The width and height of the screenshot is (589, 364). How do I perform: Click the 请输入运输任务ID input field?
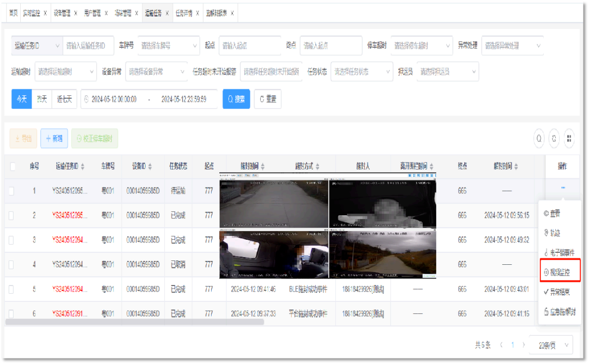88,46
